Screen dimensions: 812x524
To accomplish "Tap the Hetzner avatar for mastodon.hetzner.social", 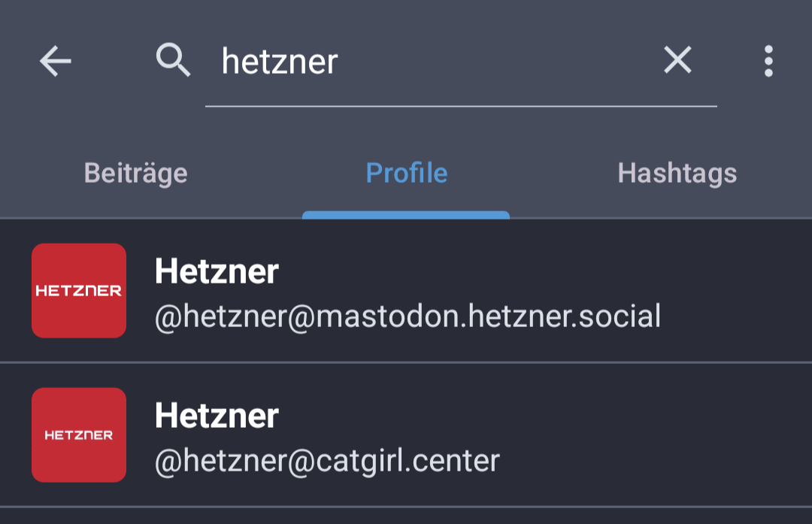I will [x=79, y=290].
